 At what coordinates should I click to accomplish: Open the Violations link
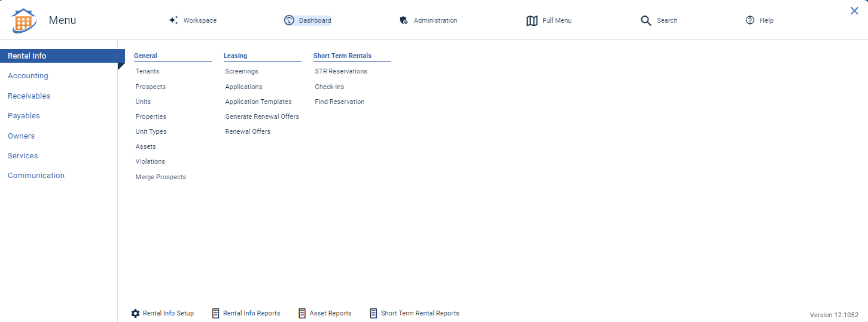click(x=150, y=161)
